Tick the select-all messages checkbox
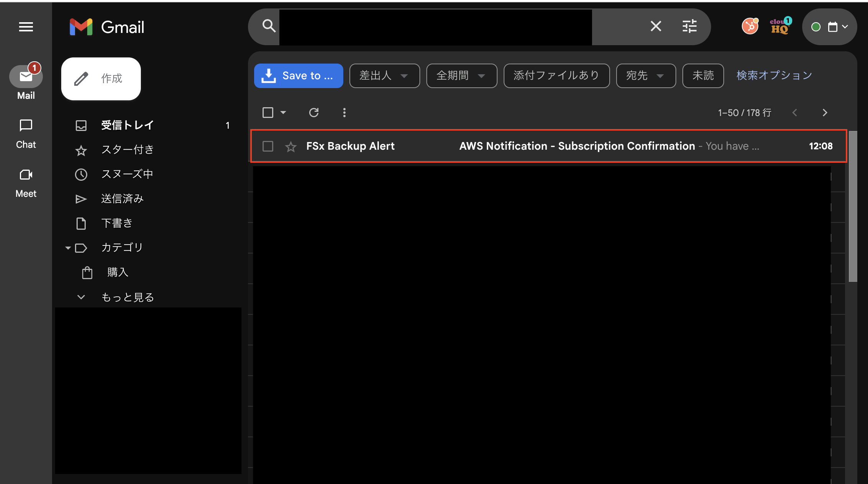868x484 pixels. pos(268,112)
